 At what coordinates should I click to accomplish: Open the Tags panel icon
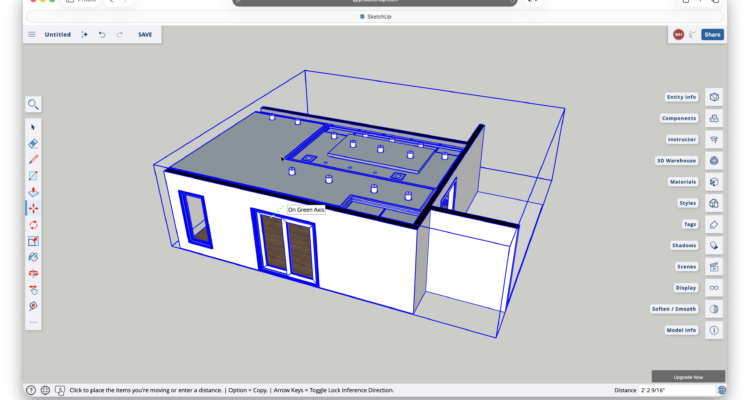[x=714, y=224]
